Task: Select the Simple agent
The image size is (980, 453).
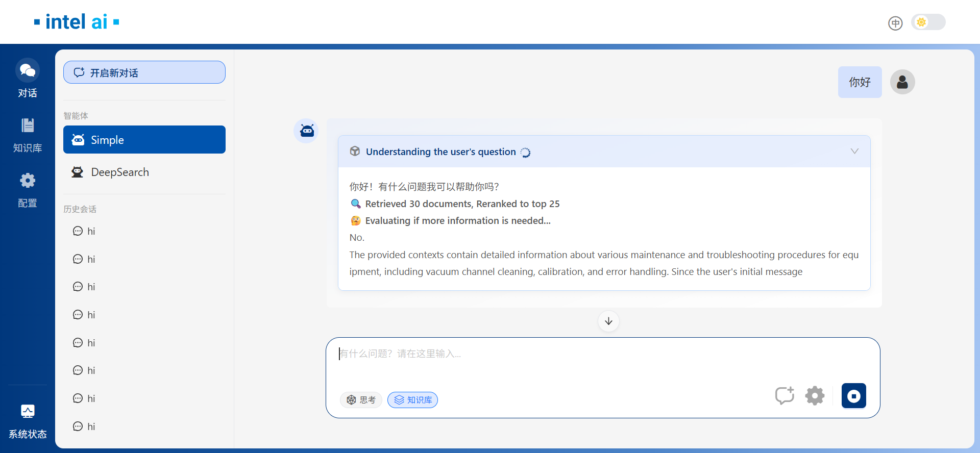Action: pyautogui.click(x=144, y=140)
